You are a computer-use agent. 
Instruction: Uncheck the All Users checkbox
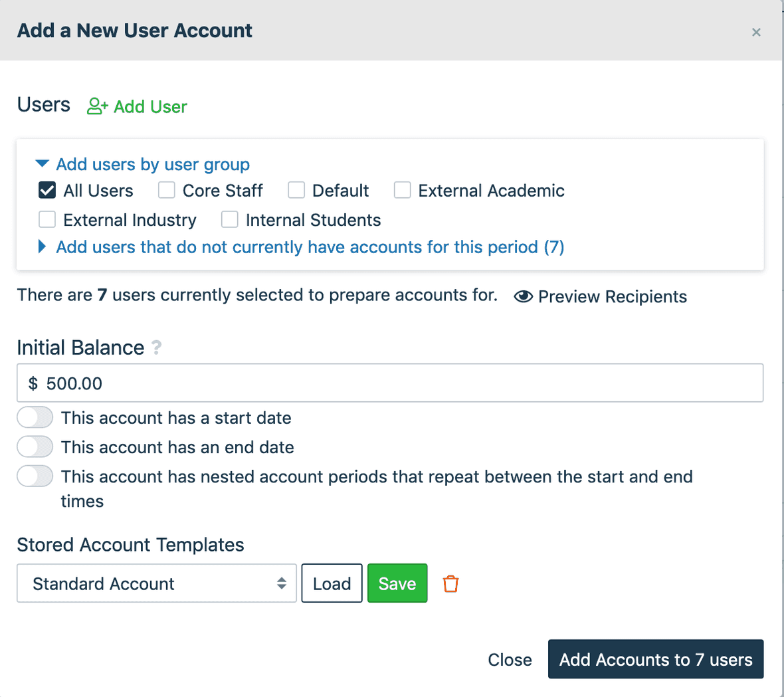(47, 190)
